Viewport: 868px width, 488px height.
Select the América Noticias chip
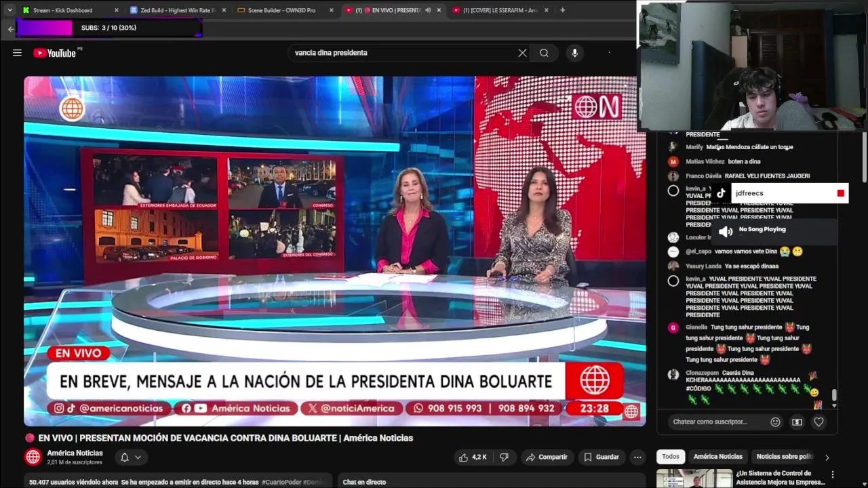click(717, 457)
